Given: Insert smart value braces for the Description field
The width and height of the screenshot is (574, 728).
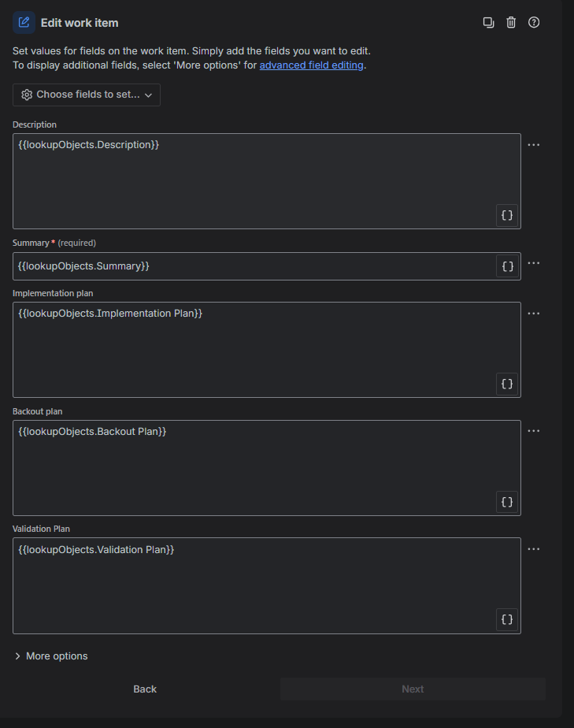Looking at the screenshot, I should 506,214.
